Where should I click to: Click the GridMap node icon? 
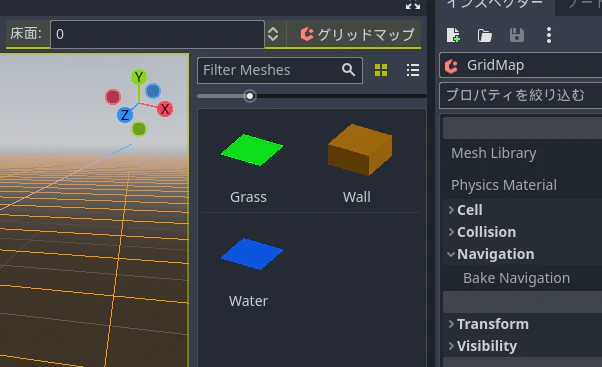coord(451,66)
